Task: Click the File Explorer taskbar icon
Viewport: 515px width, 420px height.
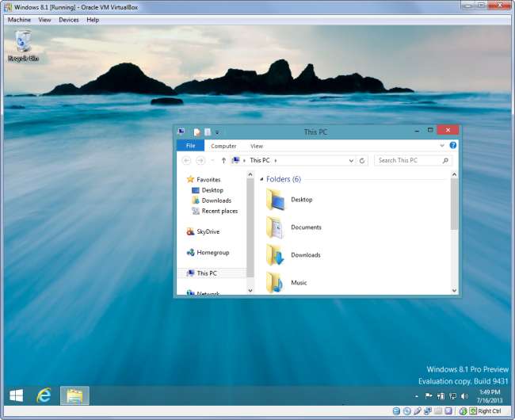Action: pos(74,395)
